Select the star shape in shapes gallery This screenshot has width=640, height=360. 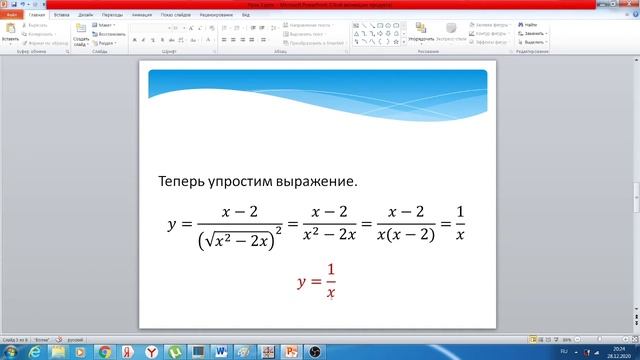(396, 42)
